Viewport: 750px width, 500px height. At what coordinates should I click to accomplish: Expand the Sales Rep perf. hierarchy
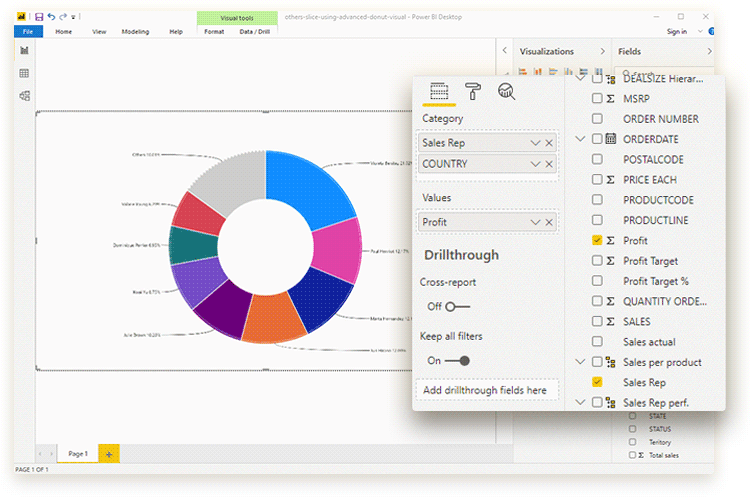pos(580,402)
